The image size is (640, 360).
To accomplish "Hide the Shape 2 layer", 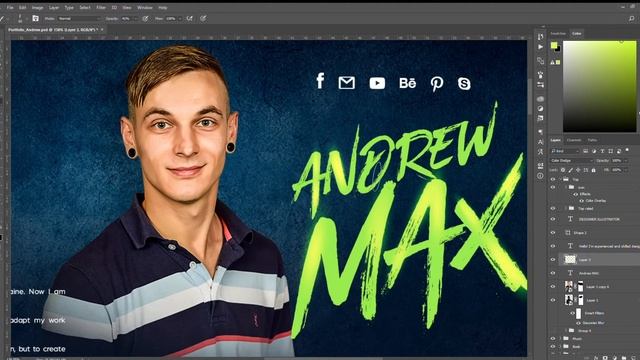I will pyautogui.click(x=553, y=233).
